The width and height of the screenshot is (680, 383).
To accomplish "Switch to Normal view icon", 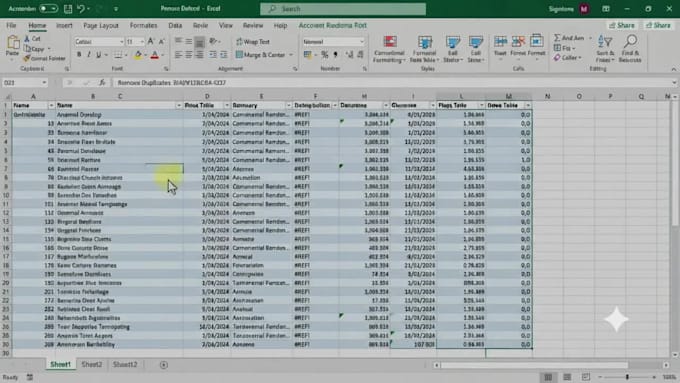I will click(548, 377).
